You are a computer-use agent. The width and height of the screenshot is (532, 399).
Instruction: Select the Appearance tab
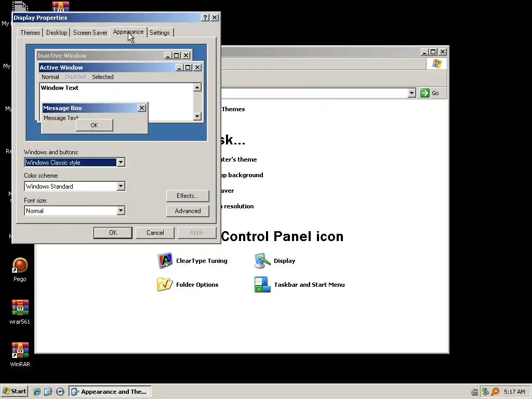tap(128, 32)
